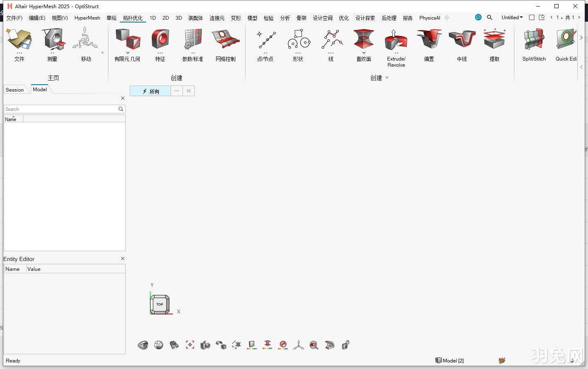Click the ellipsis button beside 所有

[177, 91]
